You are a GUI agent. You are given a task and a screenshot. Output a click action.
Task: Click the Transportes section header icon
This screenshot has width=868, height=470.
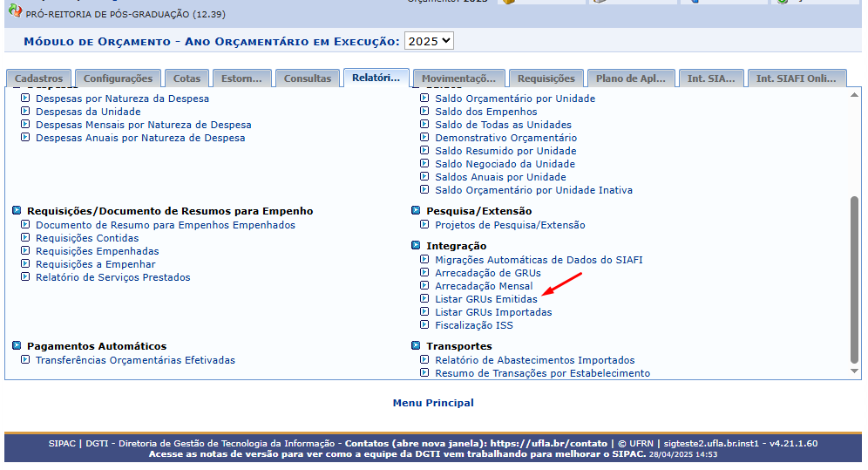pos(416,345)
